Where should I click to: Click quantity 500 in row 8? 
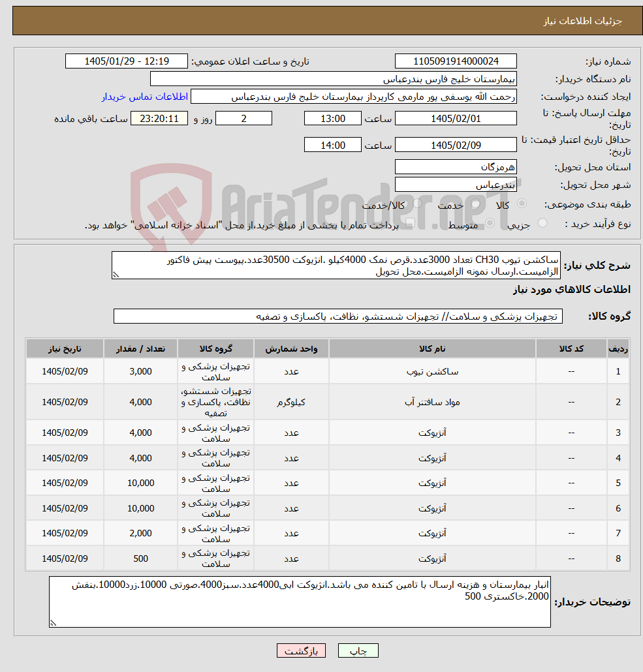[140, 558]
